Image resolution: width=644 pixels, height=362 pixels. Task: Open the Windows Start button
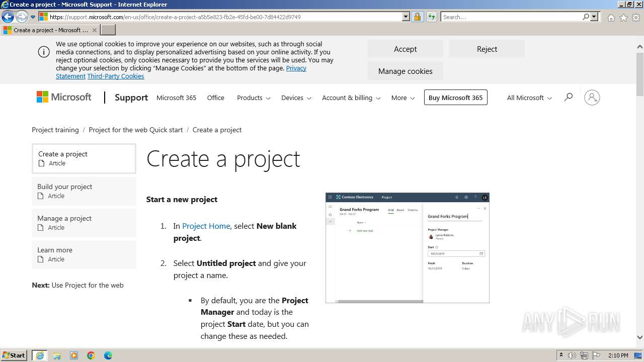pyautogui.click(x=14, y=355)
